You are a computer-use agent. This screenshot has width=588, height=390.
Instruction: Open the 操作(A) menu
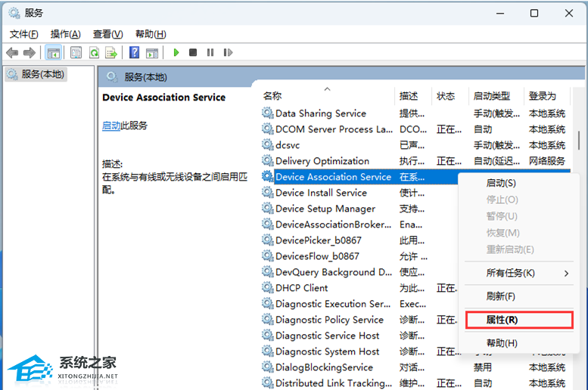pos(65,34)
